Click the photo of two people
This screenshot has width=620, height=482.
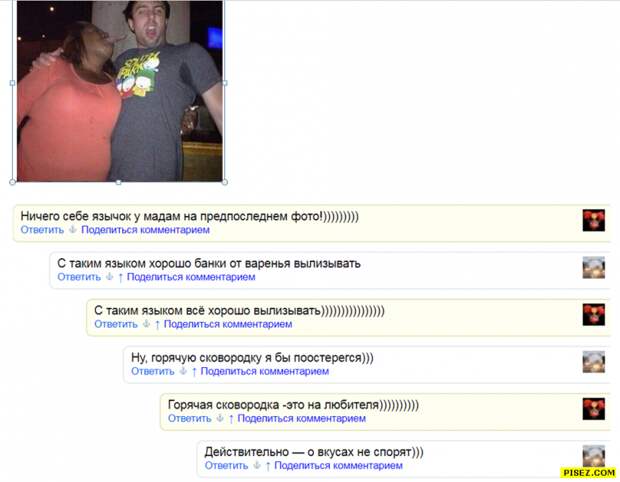(119, 91)
